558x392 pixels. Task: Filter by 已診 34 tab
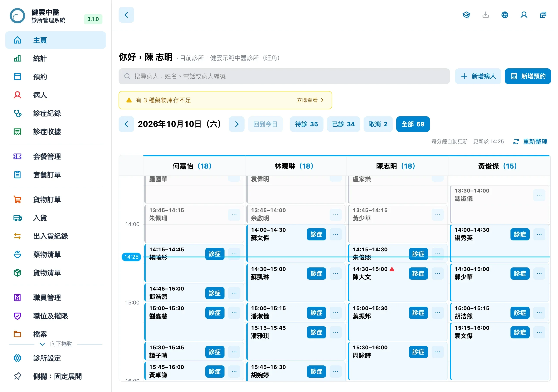coord(343,124)
